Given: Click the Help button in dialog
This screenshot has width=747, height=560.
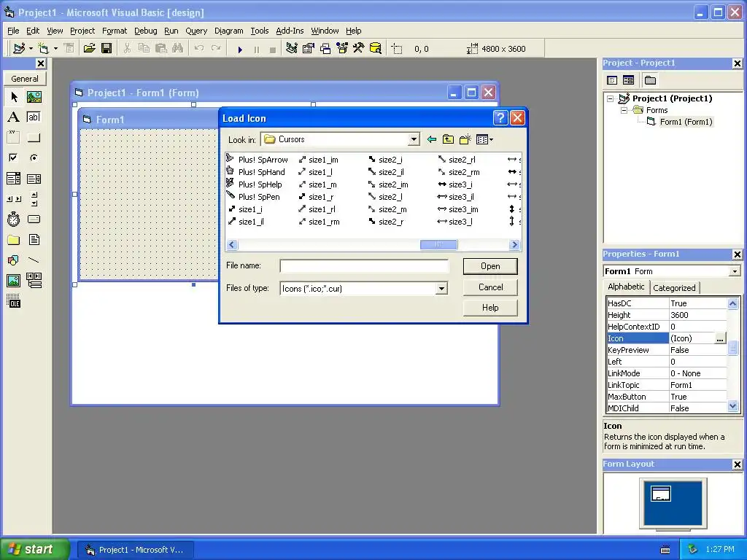Looking at the screenshot, I should pos(490,308).
